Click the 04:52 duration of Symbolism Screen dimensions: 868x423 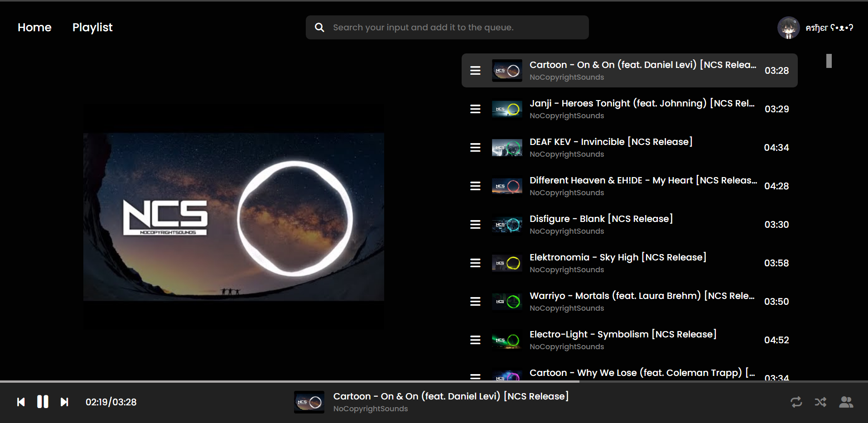[x=776, y=340]
